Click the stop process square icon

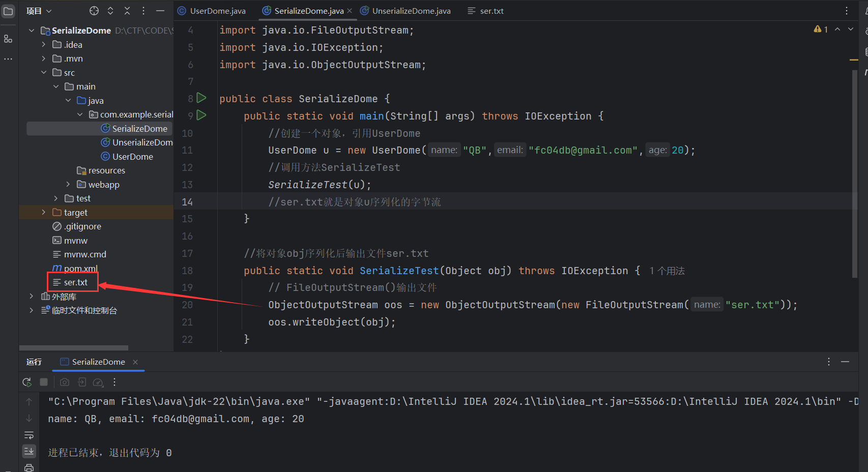pos(44,382)
